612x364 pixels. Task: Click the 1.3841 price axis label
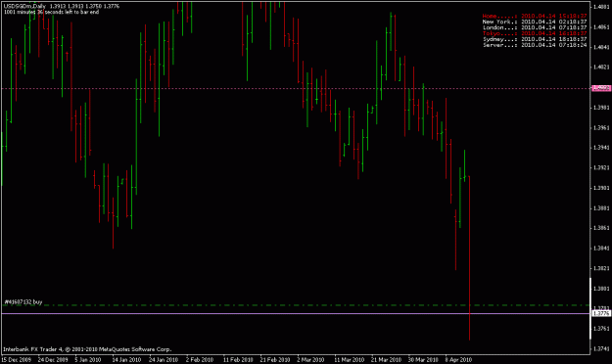pos(601,249)
